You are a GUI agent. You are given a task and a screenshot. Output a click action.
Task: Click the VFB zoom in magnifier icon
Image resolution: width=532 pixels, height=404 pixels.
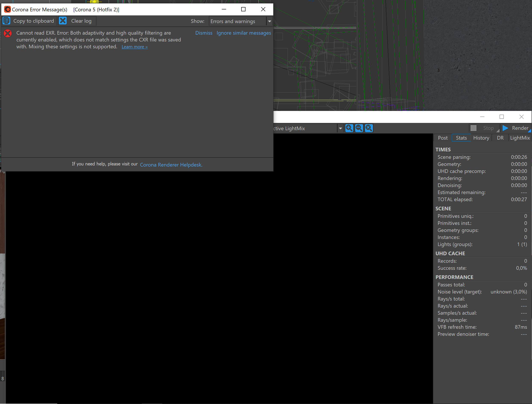[349, 128]
